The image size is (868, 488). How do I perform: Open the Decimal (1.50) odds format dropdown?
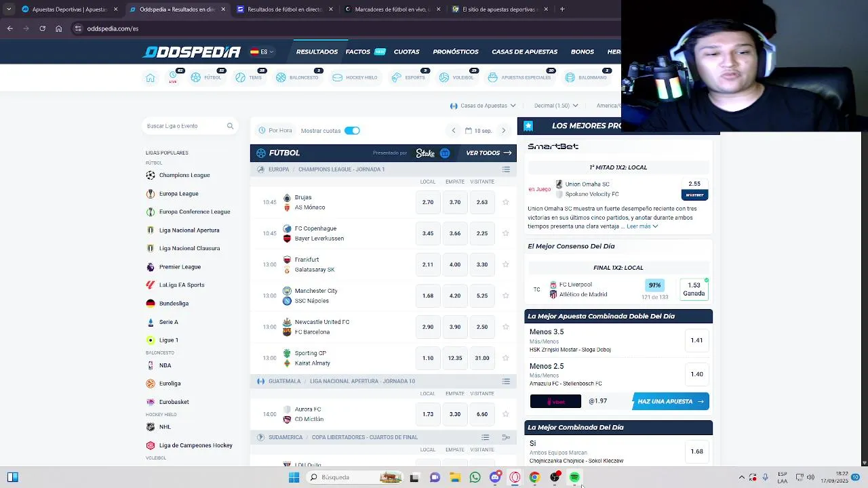tap(556, 106)
